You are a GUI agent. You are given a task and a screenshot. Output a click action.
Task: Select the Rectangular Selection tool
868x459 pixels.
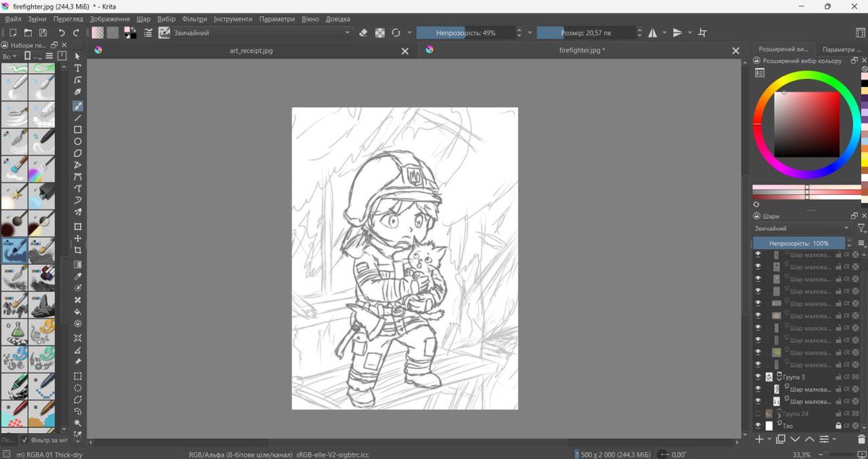coord(77,376)
